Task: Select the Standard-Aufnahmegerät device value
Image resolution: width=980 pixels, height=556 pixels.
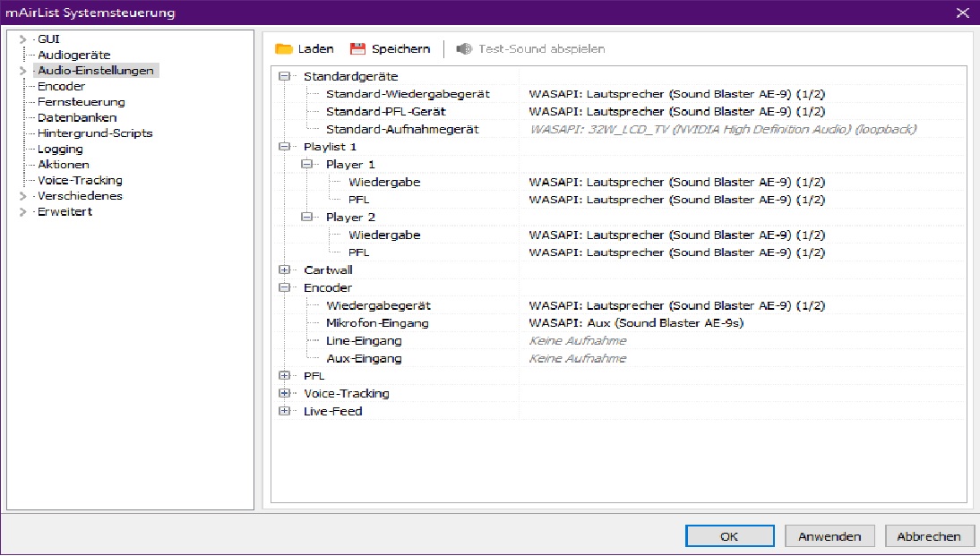Action: 722,130
